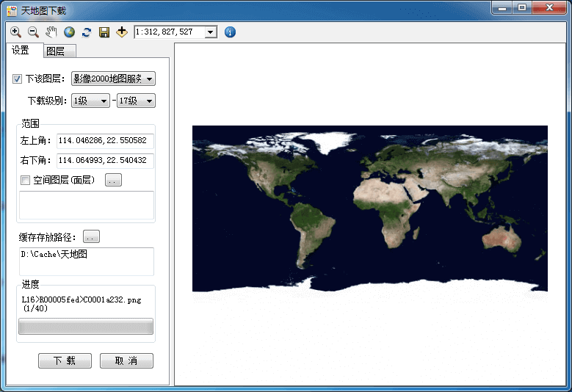Activate the pan hand tool
This screenshot has width=572, height=392.
pos(51,32)
